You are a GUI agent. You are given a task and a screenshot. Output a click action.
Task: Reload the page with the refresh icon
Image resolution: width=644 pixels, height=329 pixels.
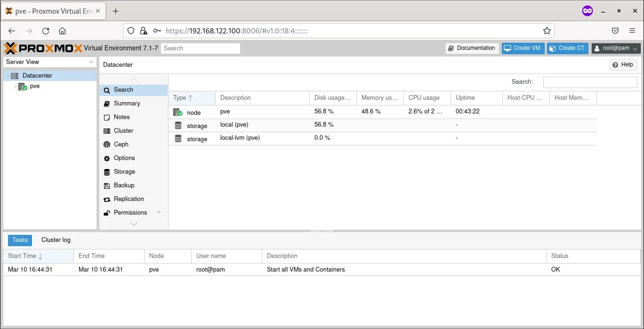(46, 31)
